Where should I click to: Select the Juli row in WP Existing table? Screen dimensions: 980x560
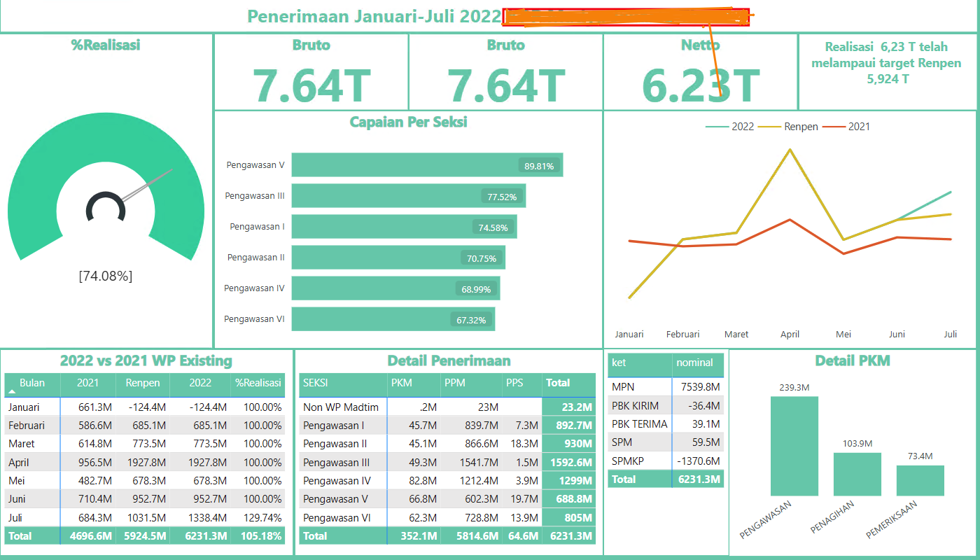145,518
